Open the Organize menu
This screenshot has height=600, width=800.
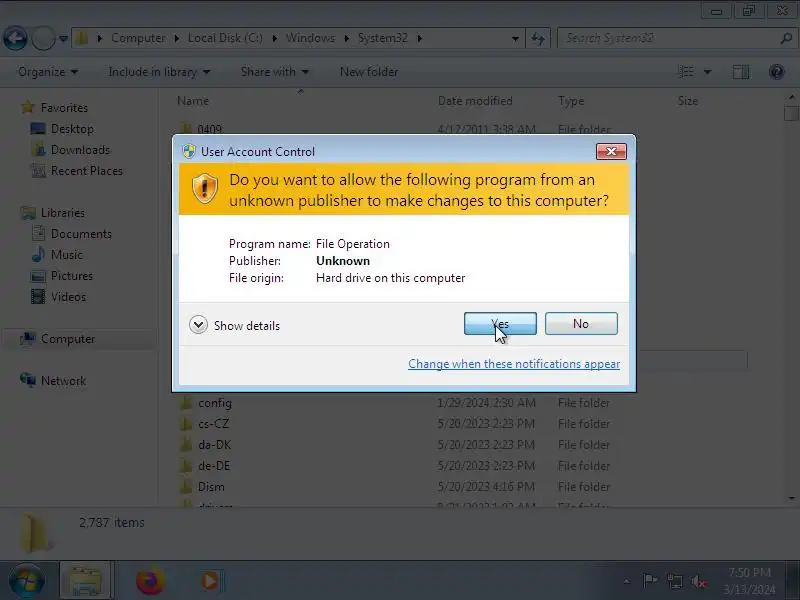tap(47, 72)
